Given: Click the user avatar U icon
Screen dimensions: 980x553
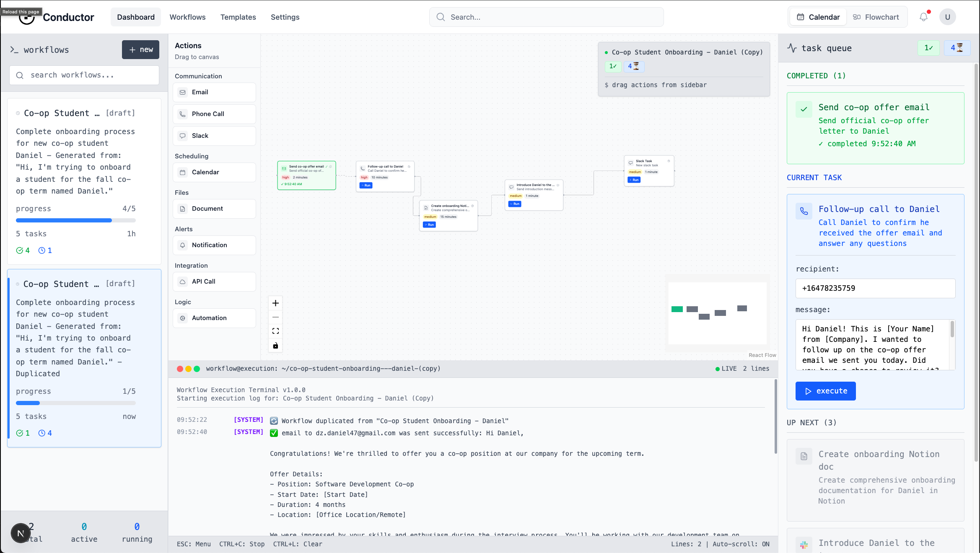Looking at the screenshot, I should [x=947, y=17].
